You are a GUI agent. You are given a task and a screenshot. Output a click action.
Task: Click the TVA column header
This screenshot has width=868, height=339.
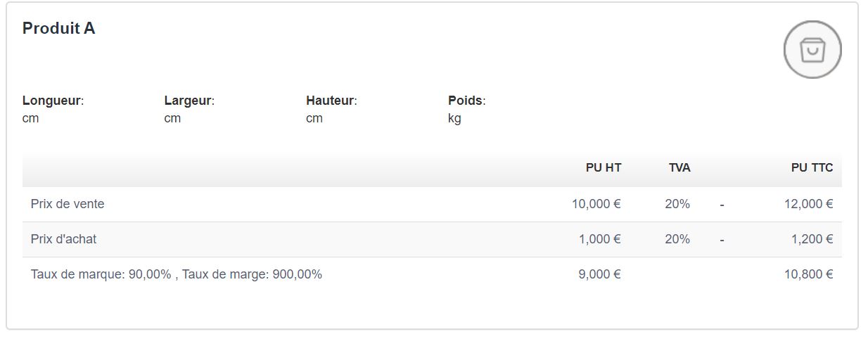(679, 168)
